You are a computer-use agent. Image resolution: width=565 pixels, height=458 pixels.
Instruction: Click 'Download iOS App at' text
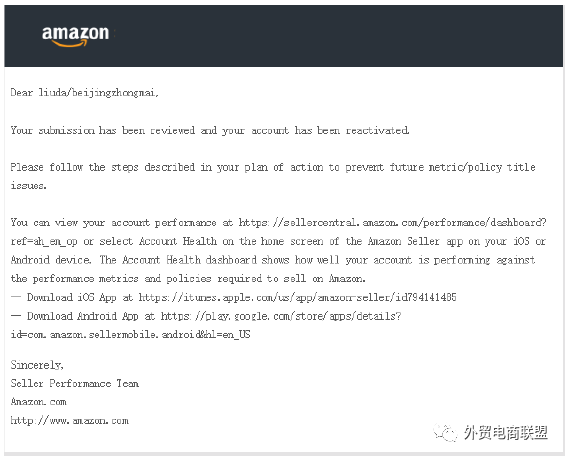[80, 297]
